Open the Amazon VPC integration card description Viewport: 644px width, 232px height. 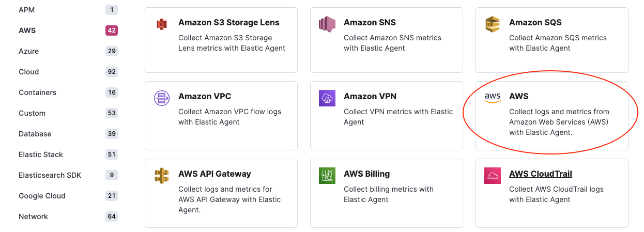pos(229,117)
